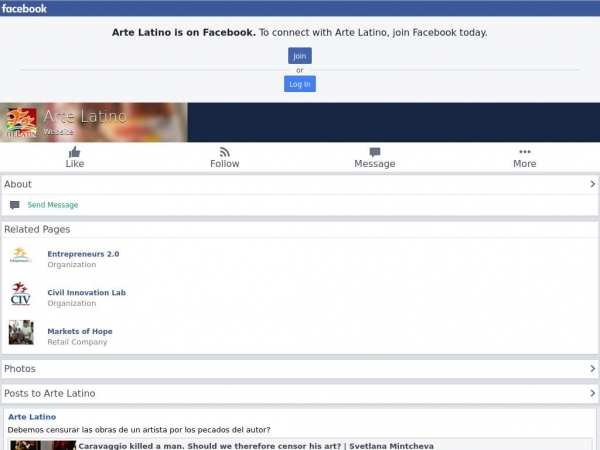The width and height of the screenshot is (600, 450).
Task: Click Arte Latino post author link
Action: (32, 417)
